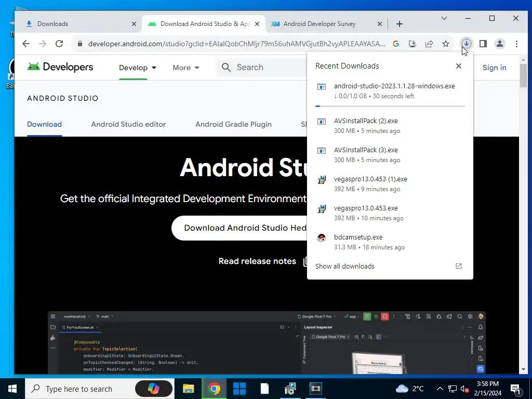Viewport: 532px width, 399px height.
Task: Open File Explorer from the taskbar
Action: click(x=188, y=389)
